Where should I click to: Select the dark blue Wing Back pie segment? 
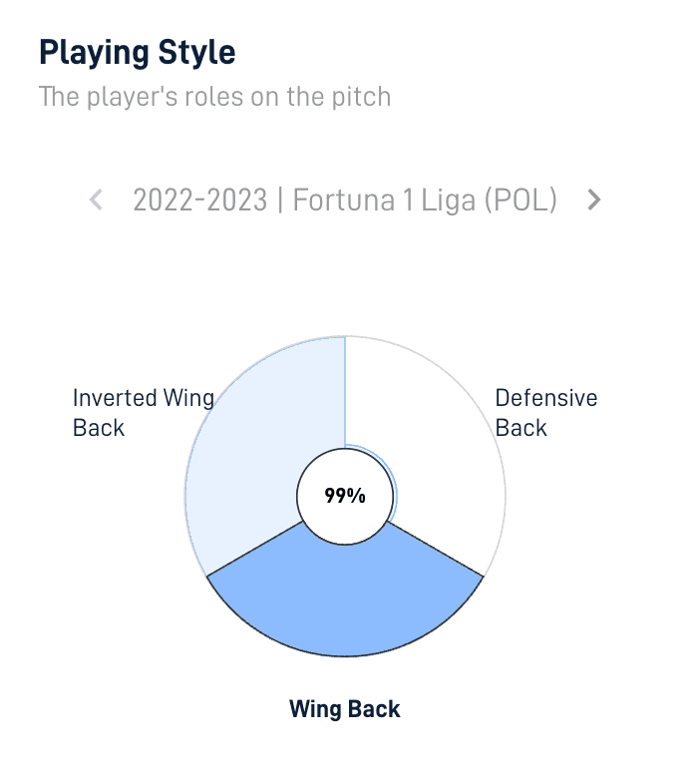point(345,600)
